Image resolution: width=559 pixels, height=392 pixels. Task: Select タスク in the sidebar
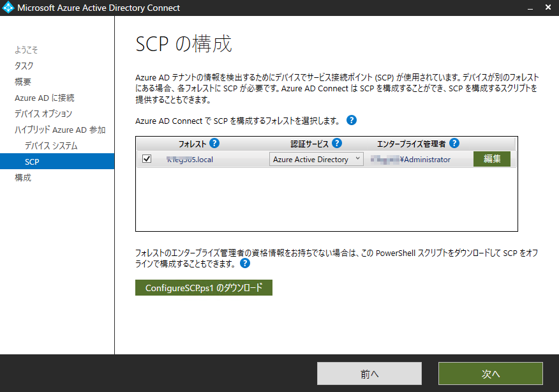[x=24, y=66]
